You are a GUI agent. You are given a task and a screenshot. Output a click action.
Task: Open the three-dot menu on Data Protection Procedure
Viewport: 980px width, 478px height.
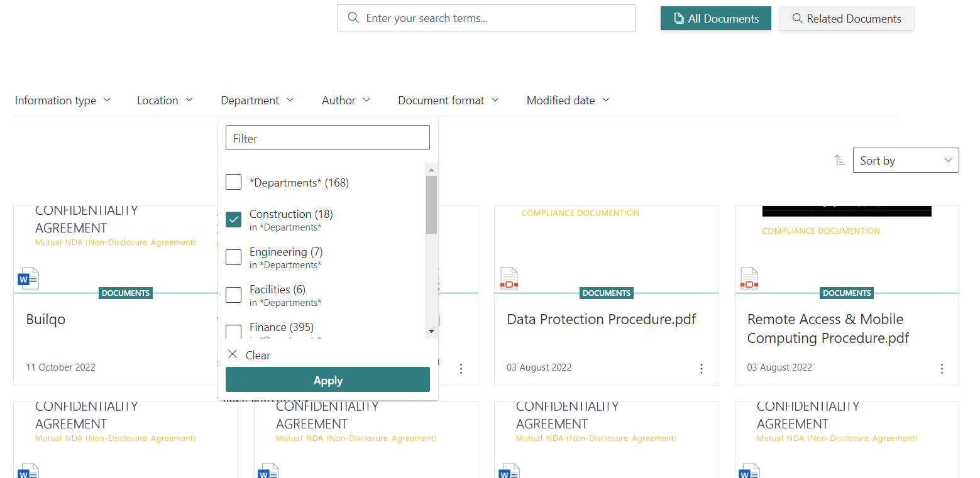click(702, 369)
